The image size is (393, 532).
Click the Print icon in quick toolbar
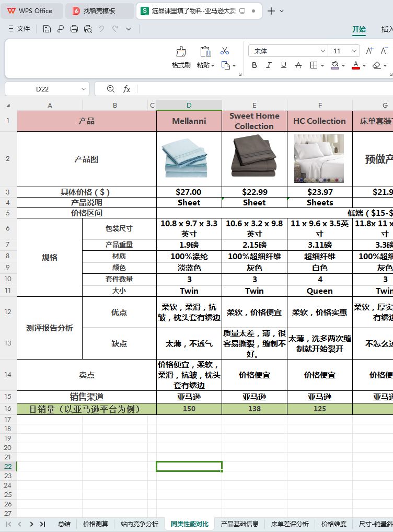[x=74, y=29]
